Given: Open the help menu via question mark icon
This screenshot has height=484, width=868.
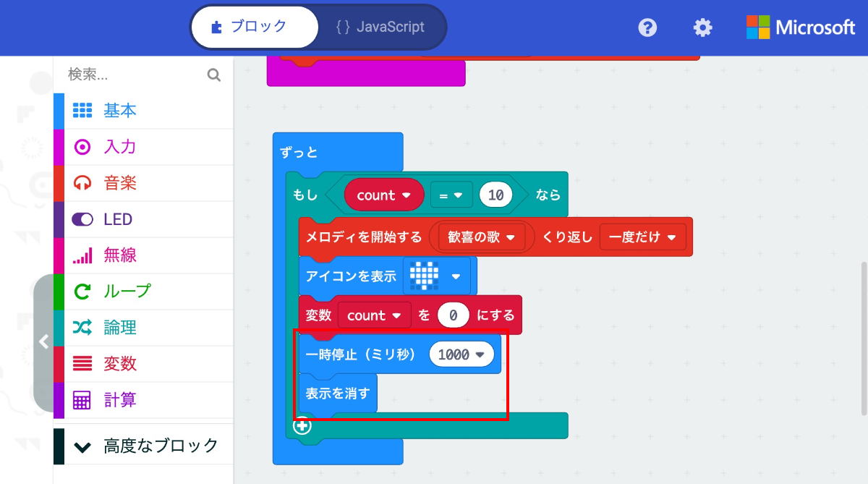Looking at the screenshot, I should 647,27.
